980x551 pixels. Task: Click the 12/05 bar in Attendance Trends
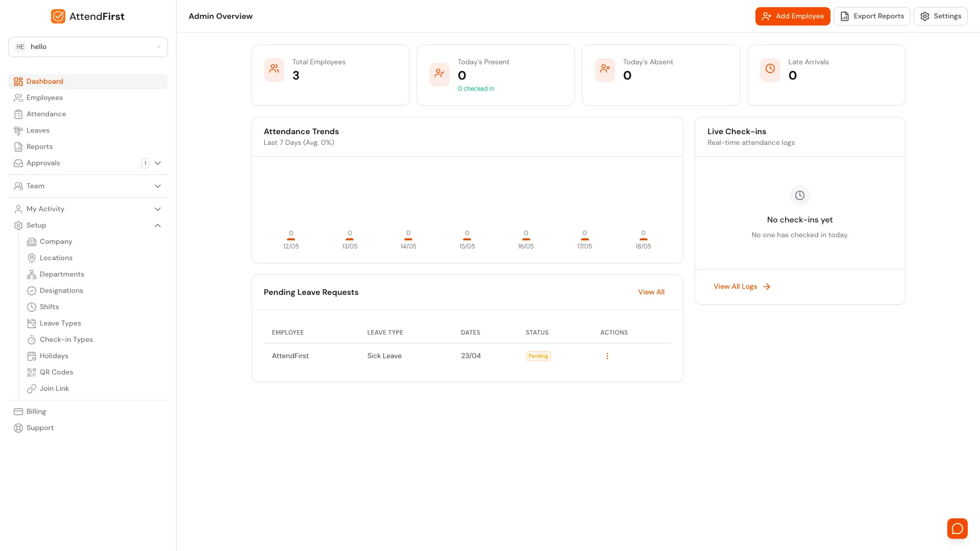click(291, 239)
